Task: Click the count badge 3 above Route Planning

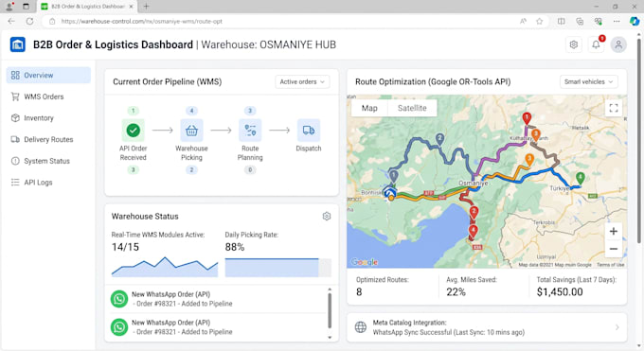Action: (250, 111)
